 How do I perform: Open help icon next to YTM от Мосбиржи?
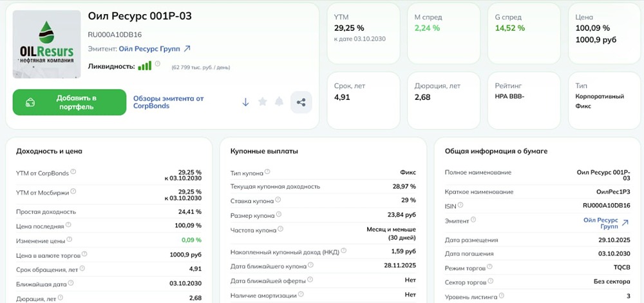[x=73, y=191]
